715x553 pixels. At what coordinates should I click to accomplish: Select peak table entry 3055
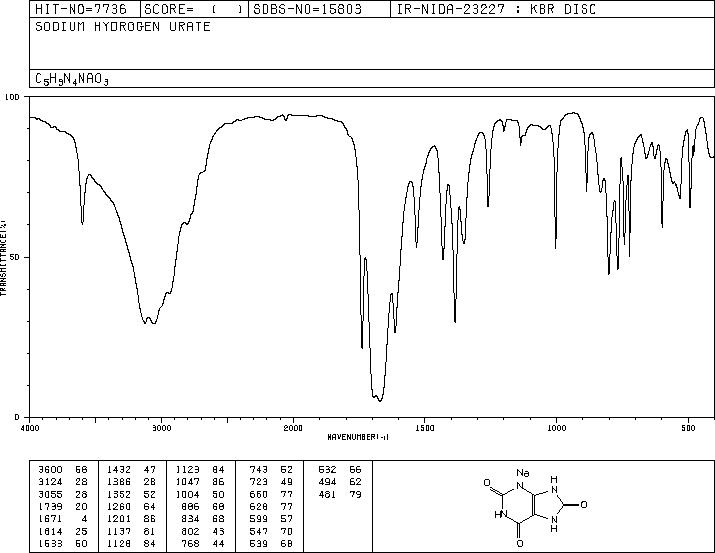[50, 494]
